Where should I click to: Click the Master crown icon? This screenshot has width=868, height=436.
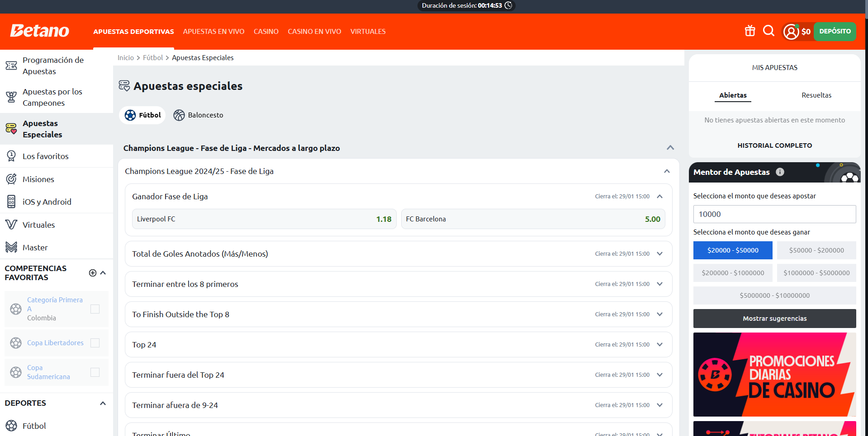click(11, 247)
